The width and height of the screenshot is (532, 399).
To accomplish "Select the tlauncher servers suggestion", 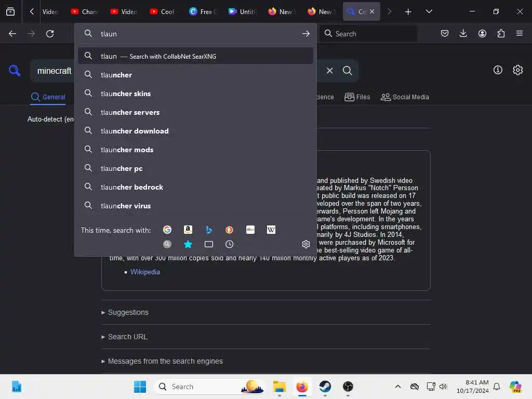I will click(195, 112).
